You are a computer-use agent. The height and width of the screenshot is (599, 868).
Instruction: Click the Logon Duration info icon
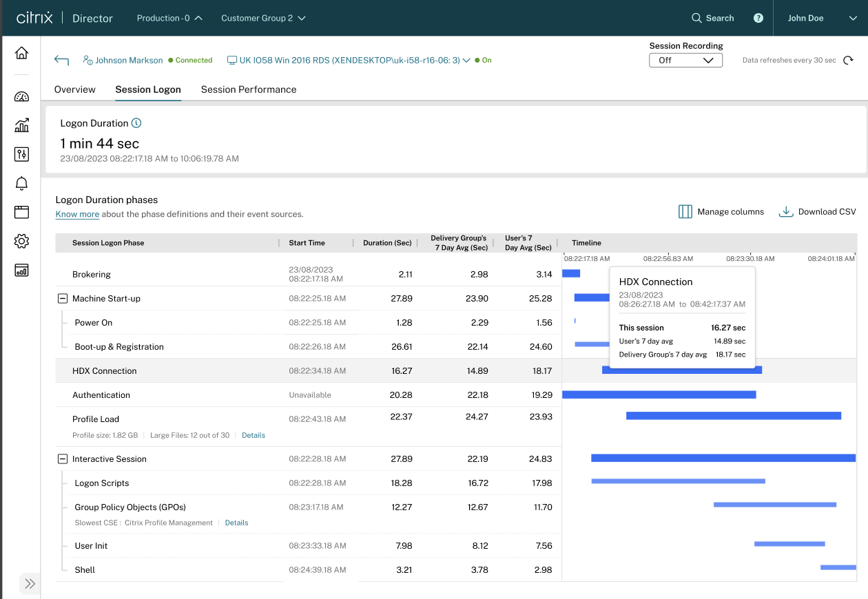tap(136, 123)
